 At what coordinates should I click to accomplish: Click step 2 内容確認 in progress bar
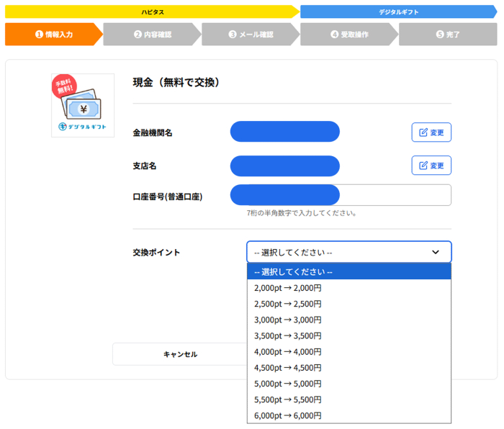pos(152,35)
